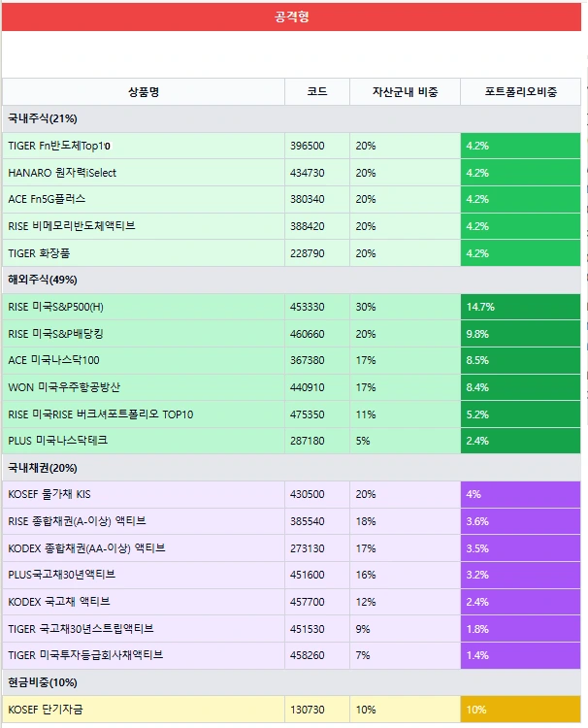This screenshot has width=588, height=728.
Task: Select the 국내채권(20%) group row
Action: coord(291,468)
